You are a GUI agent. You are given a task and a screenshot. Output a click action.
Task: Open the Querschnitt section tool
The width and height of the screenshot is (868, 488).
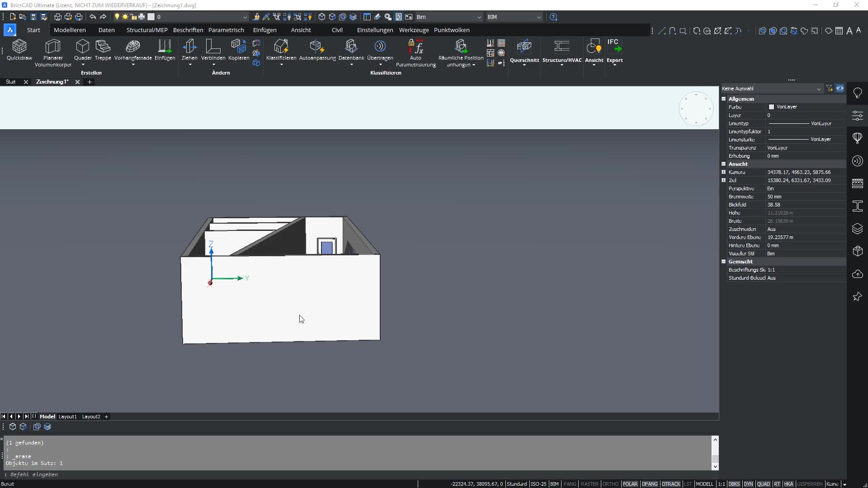(x=524, y=51)
